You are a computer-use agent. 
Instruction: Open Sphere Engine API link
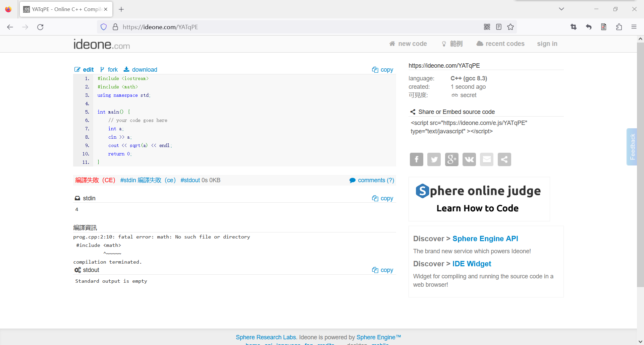tap(485, 239)
